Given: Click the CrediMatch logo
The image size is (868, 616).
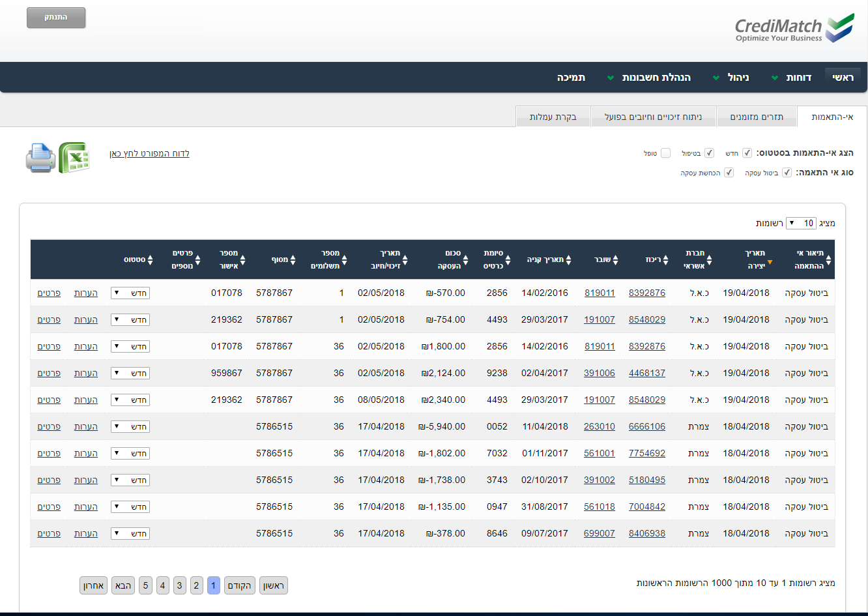Looking at the screenshot, I should tap(794, 29).
